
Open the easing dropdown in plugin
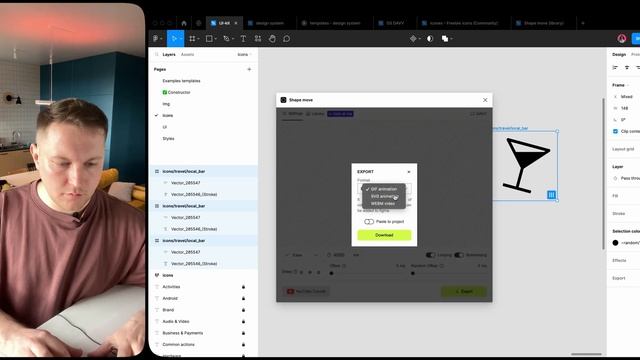[x=302, y=255]
